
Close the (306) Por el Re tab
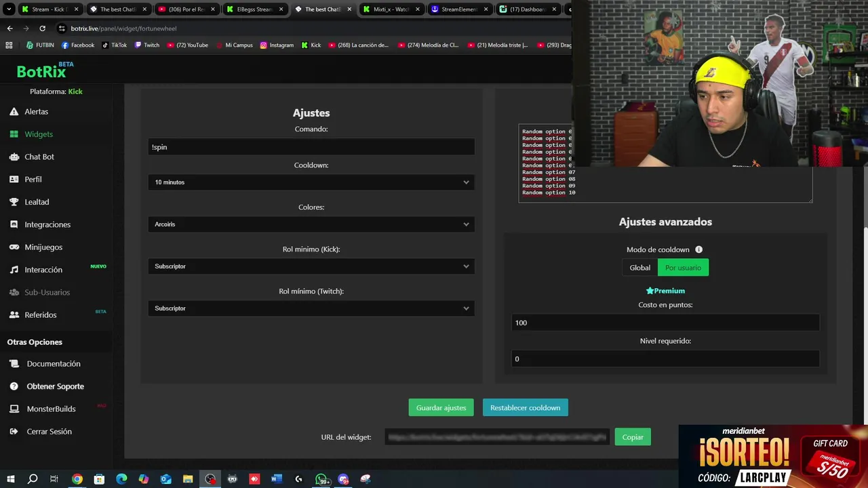(x=213, y=9)
